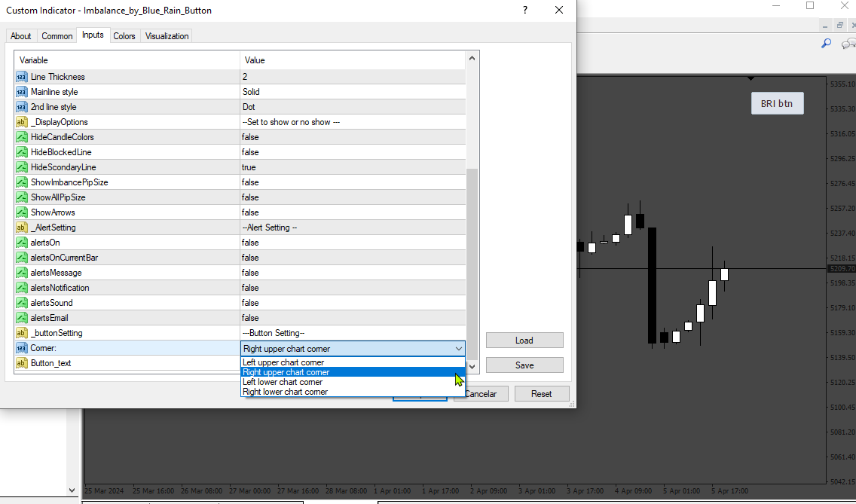Click the alertsEmail boolean icon
Viewport: 856px width, 504px height.
[x=22, y=318]
